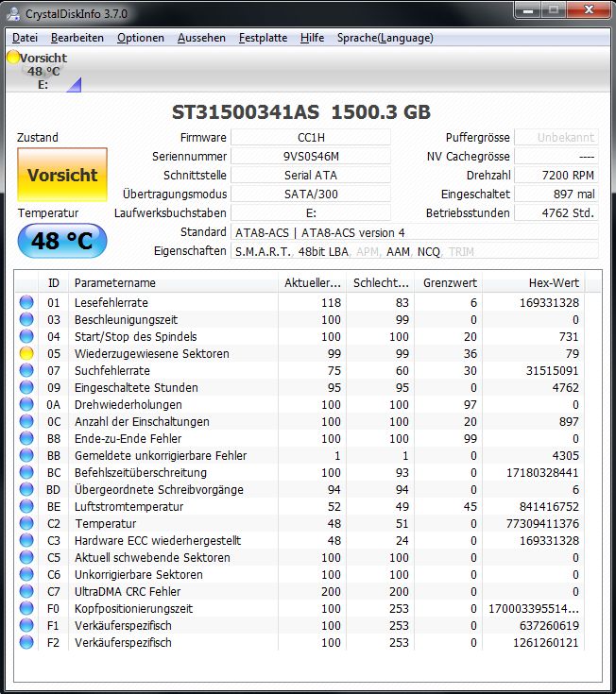Viewport: 616px width, 694px height.
Task: Open the Datei menu
Action: pos(25,38)
